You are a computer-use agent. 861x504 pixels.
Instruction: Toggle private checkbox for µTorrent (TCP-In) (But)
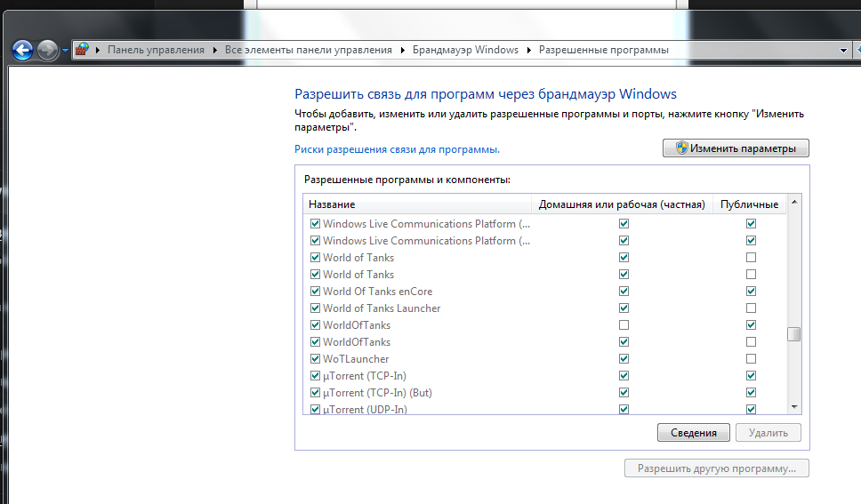[x=624, y=393]
